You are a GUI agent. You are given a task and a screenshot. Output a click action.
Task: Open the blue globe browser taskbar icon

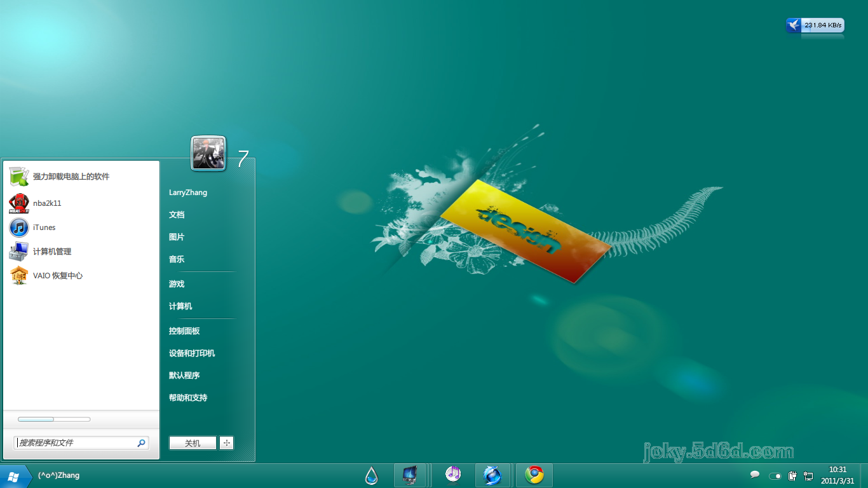coord(492,475)
